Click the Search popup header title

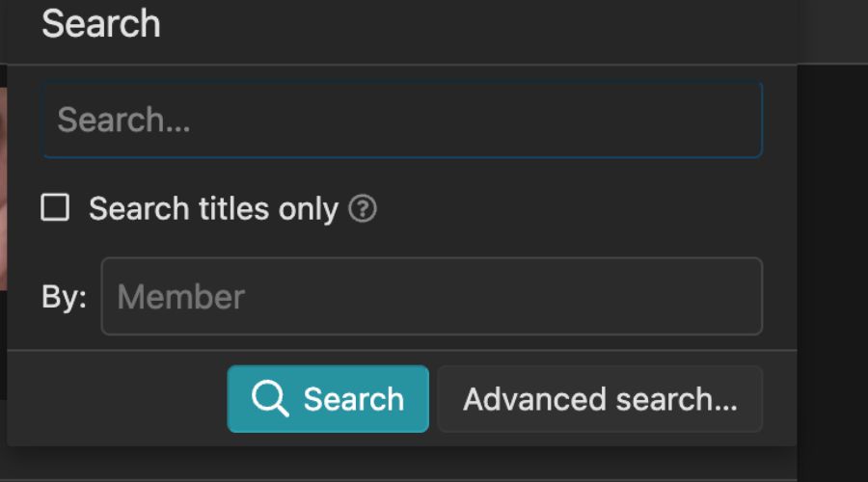[x=100, y=24]
